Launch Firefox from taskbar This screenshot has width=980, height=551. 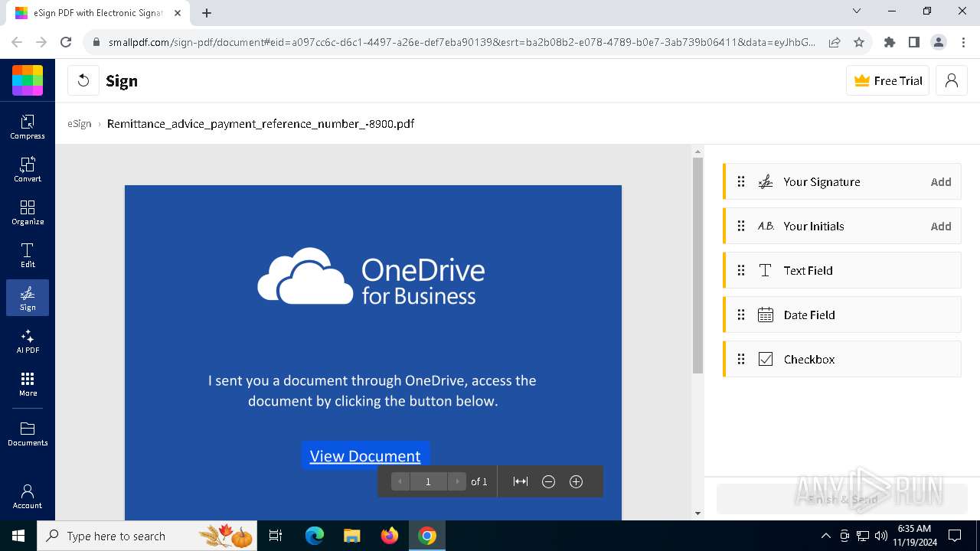click(x=389, y=536)
